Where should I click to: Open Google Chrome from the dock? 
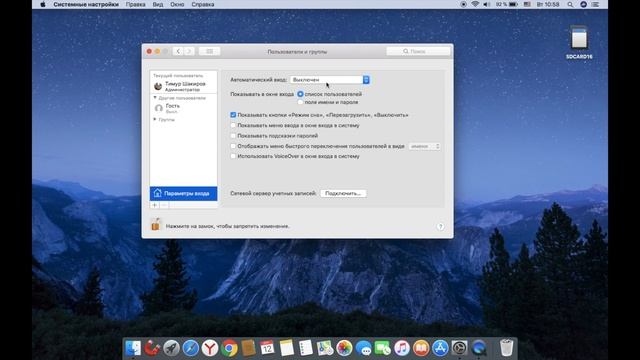coord(229,348)
